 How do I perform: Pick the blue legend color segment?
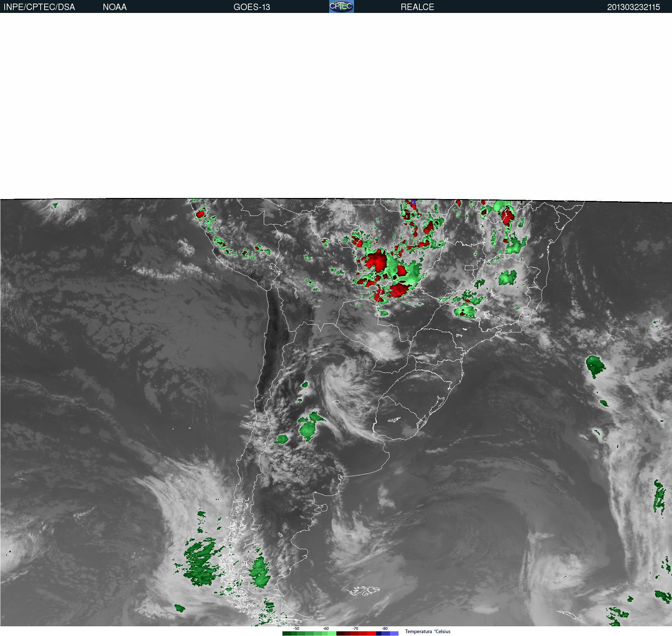tap(386, 633)
